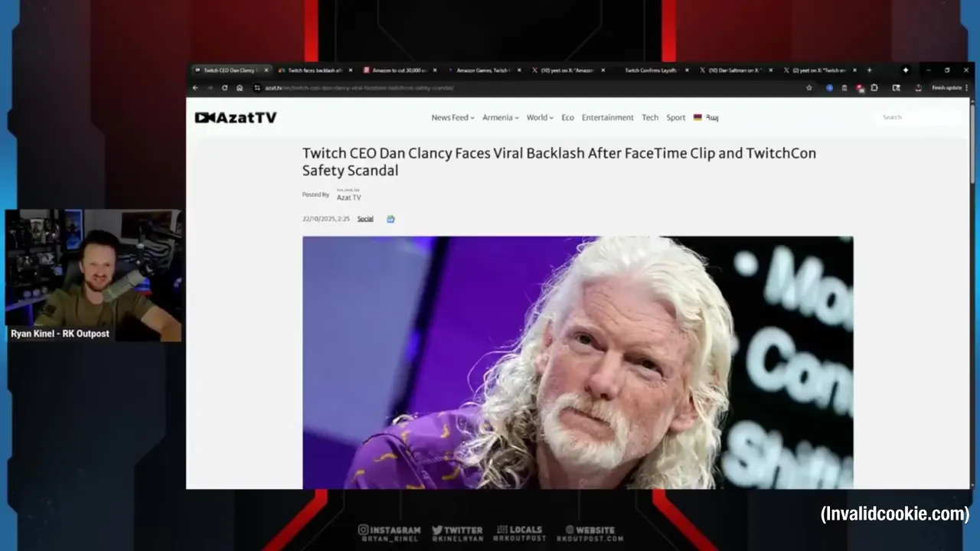Open the Eco section
Image resolution: width=980 pixels, height=551 pixels.
[567, 118]
